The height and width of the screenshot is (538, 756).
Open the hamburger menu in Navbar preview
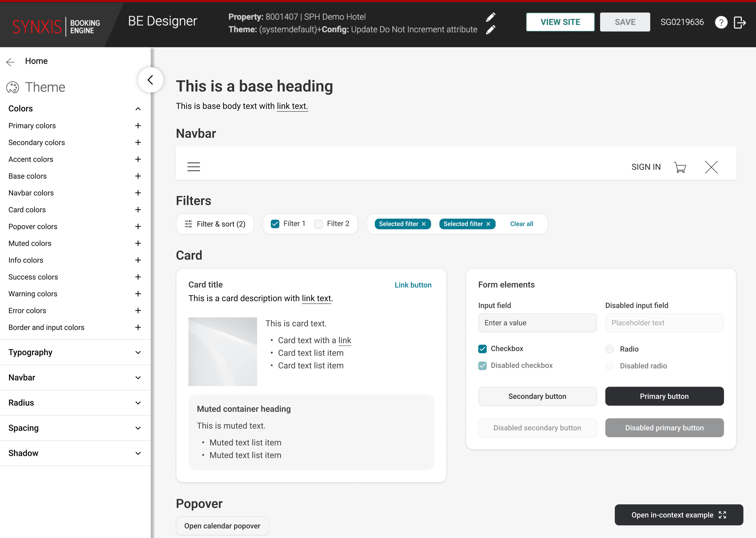(194, 167)
